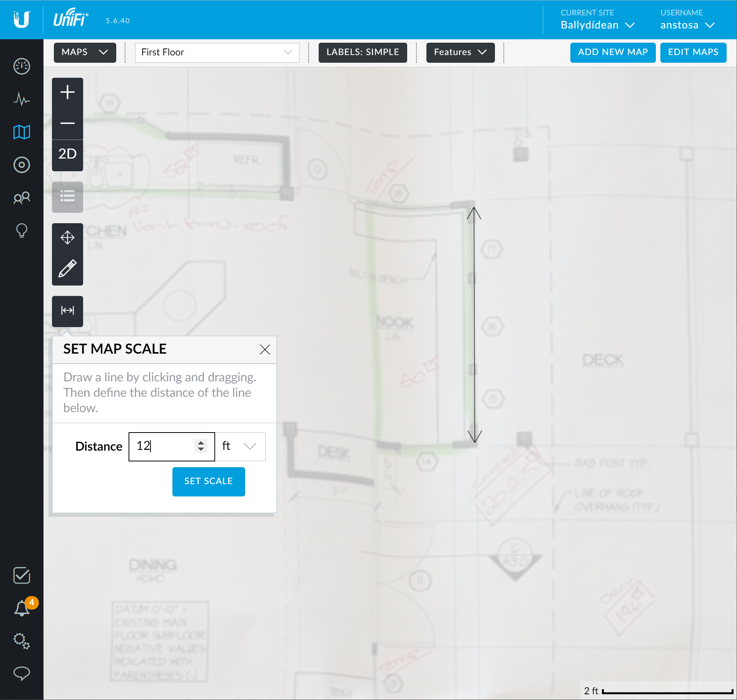The image size is (737, 700).
Task: Open the Devices circle icon in sidebar
Action: pyautogui.click(x=22, y=165)
